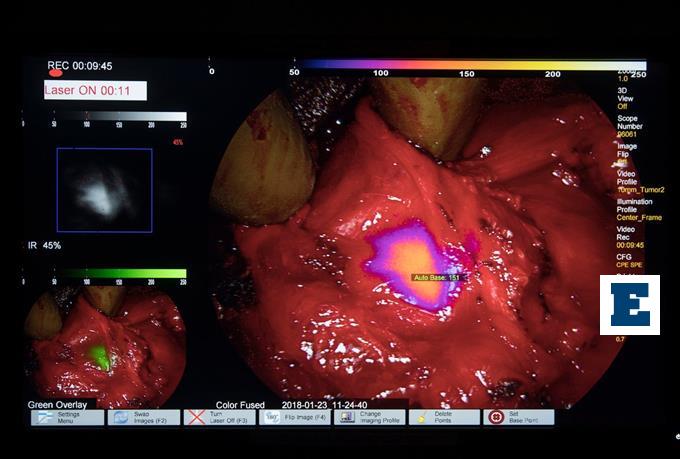Click the Laser ON 00:11 status box
The height and width of the screenshot is (459, 680).
[x=95, y=91]
